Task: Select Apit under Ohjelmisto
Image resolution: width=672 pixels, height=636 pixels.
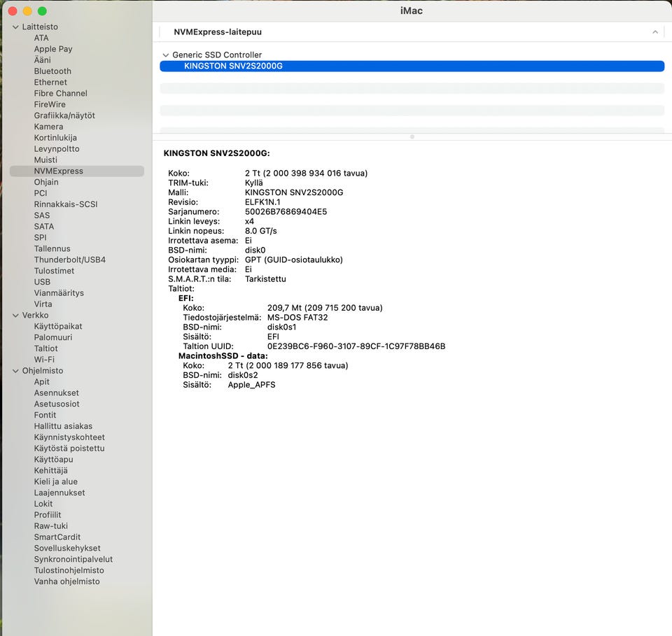Action: click(41, 382)
